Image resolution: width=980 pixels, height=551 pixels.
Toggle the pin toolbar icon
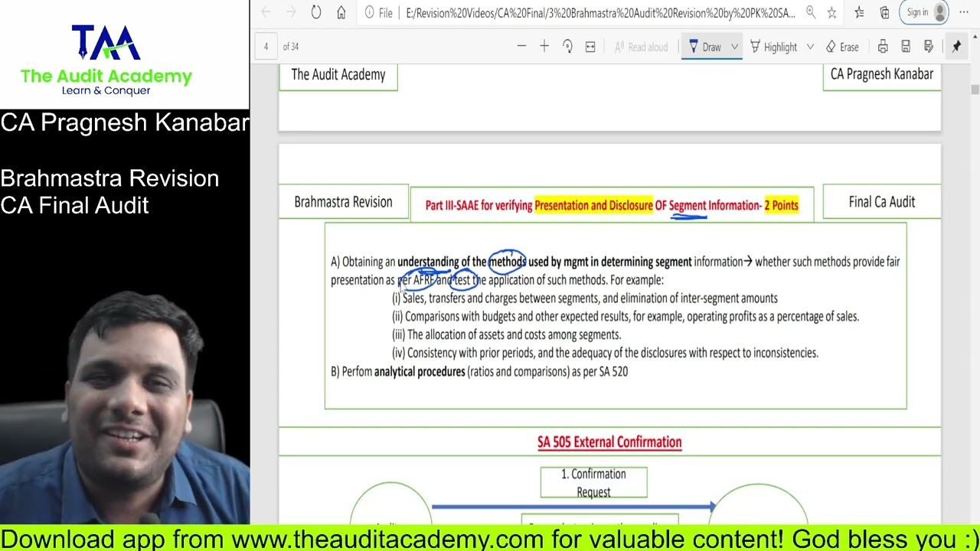click(x=956, y=47)
